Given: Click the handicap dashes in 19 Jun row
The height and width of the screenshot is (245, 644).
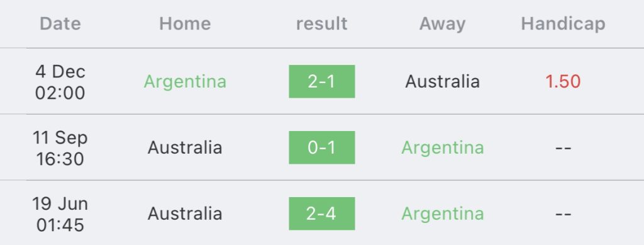Looking at the screenshot, I should tap(563, 214).
